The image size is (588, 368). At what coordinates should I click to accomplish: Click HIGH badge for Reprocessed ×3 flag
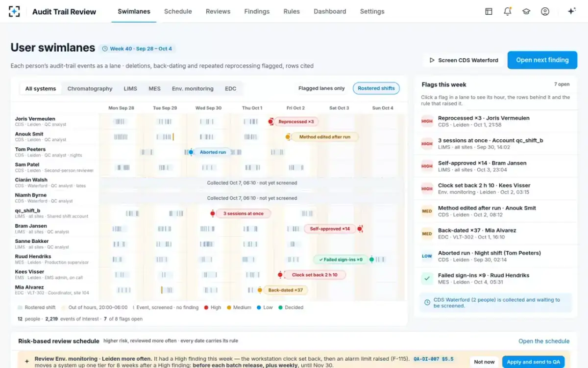427,121
